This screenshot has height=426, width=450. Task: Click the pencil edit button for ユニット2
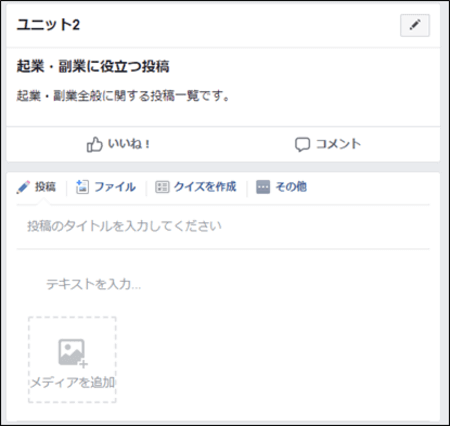(x=415, y=25)
